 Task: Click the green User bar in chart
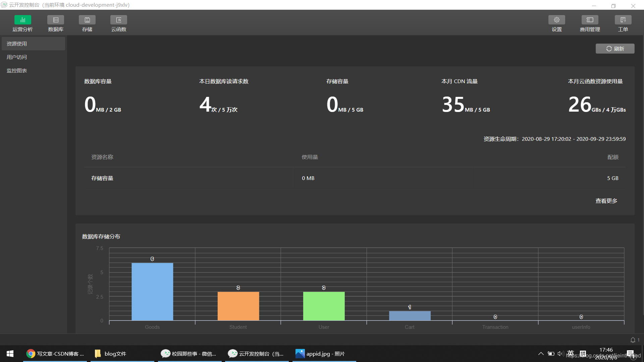click(324, 306)
